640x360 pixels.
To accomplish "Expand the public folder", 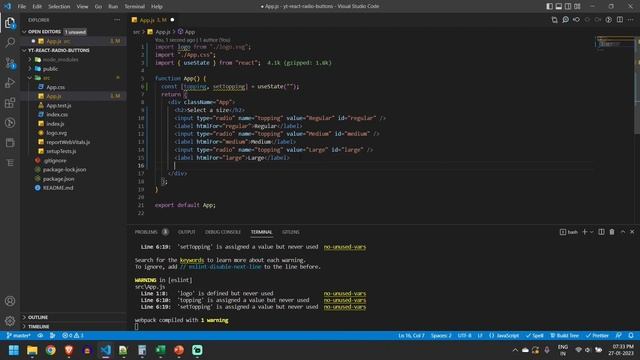I will [x=30, y=69].
